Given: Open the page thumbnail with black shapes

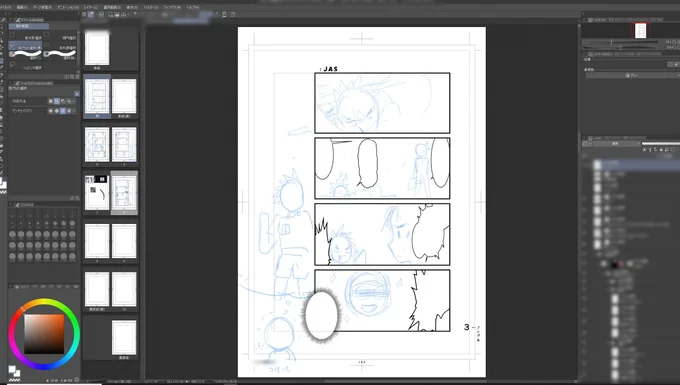Looking at the screenshot, I should [x=97, y=192].
